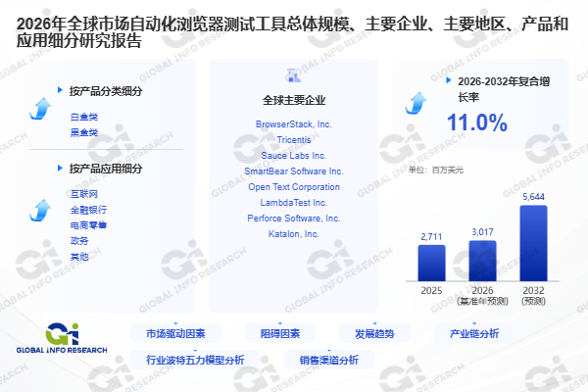
Task: Click the 2032 (预测) axis label
Action: [x=534, y=296]
